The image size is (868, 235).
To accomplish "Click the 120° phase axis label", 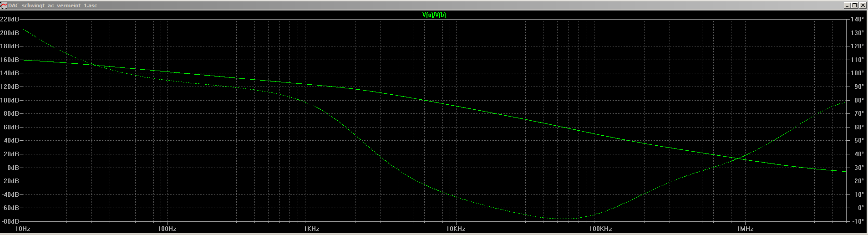I will tap(857, 46).
